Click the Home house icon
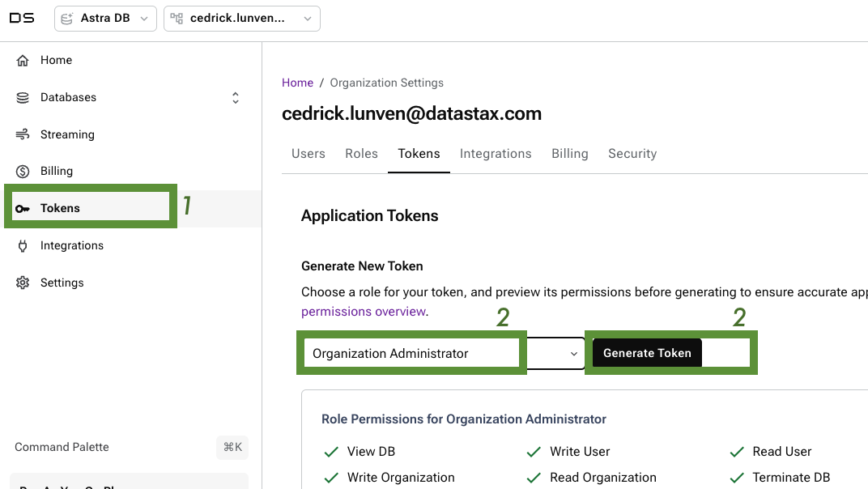The width and height of the screenshot is (868, 489). 23,61
